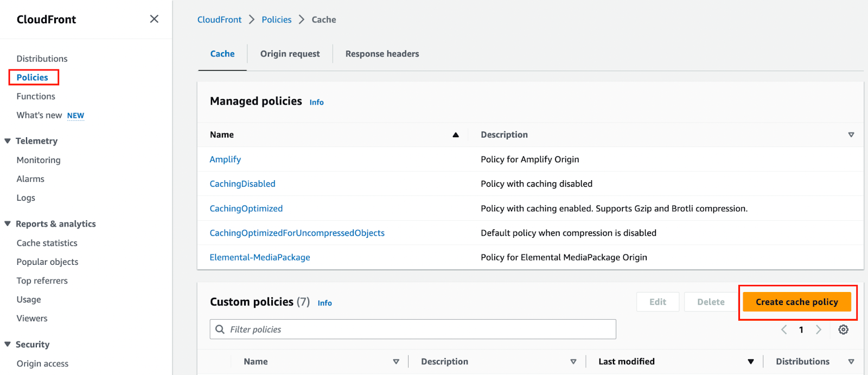868x375 pixels.
Task: Sort managed policies by Description arrow
Action: pos(851,135)
